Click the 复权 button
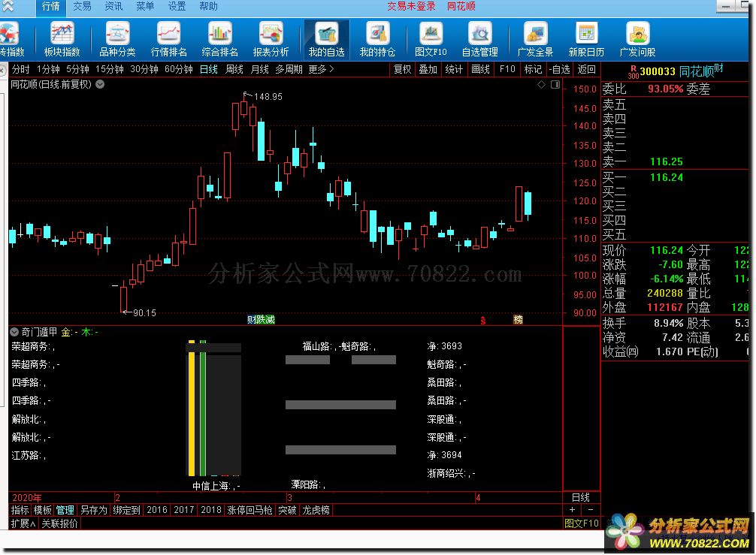 point(402,69)
